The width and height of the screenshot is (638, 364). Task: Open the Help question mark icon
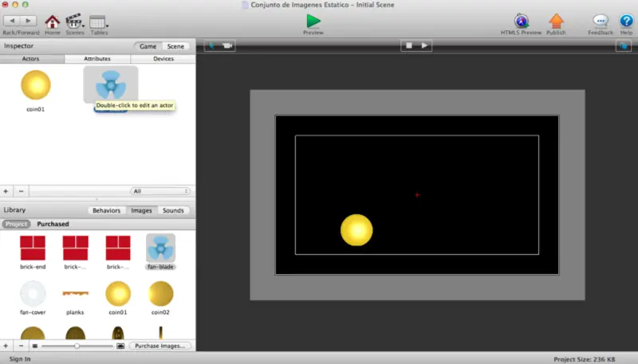626,21
